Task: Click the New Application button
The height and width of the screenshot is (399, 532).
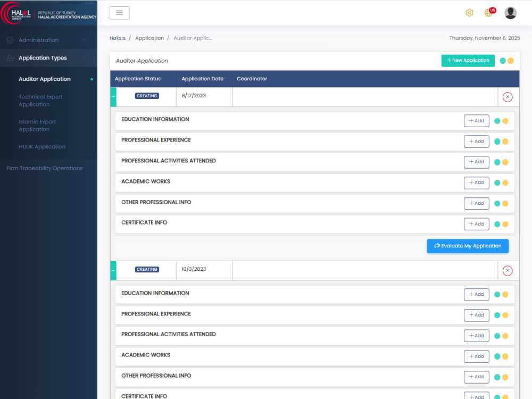Action: tap(468, 61)
